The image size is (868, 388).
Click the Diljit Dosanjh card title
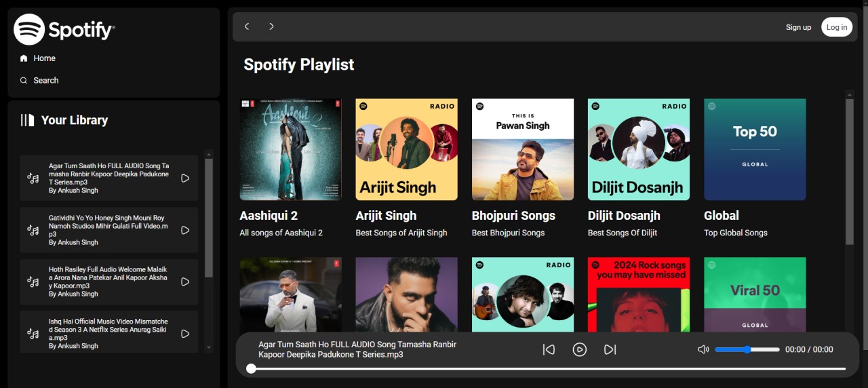pos(624,216)
